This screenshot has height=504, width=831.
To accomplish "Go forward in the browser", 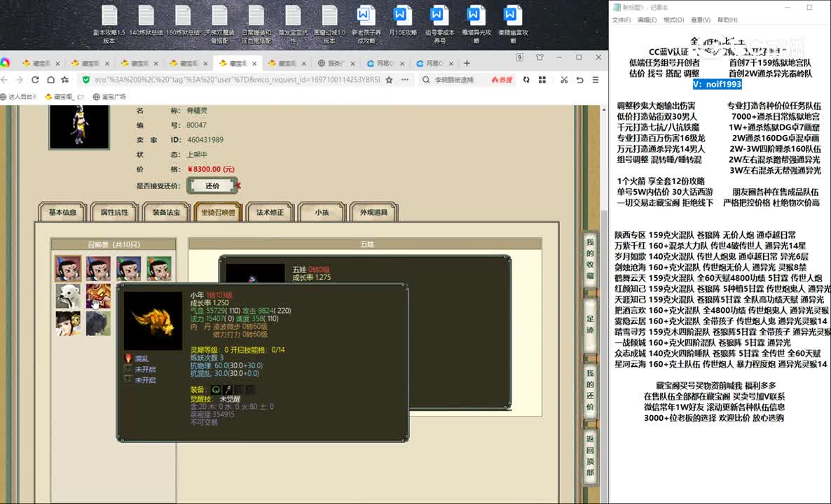I will pos(20,80).
